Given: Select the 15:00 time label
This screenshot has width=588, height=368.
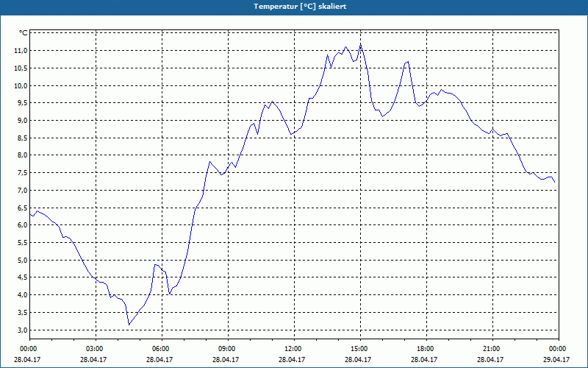Looking at the screenshot, I should 360,349.
